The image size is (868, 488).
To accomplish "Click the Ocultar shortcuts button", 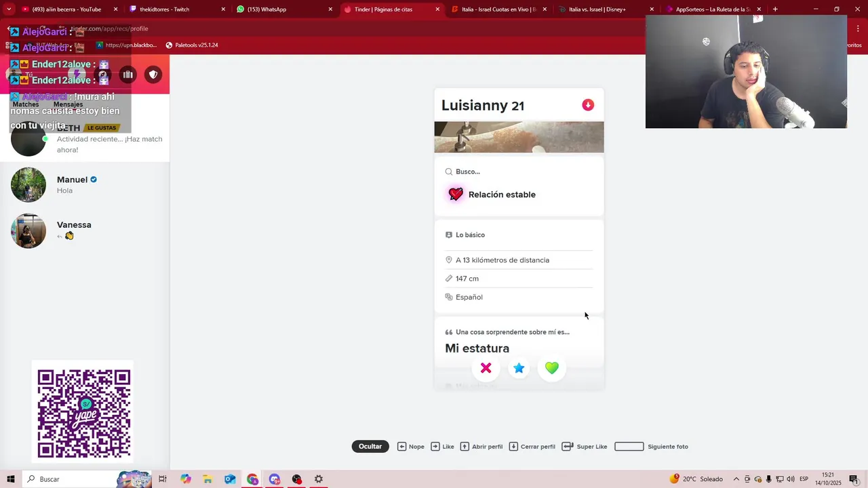I will point(370,446).
